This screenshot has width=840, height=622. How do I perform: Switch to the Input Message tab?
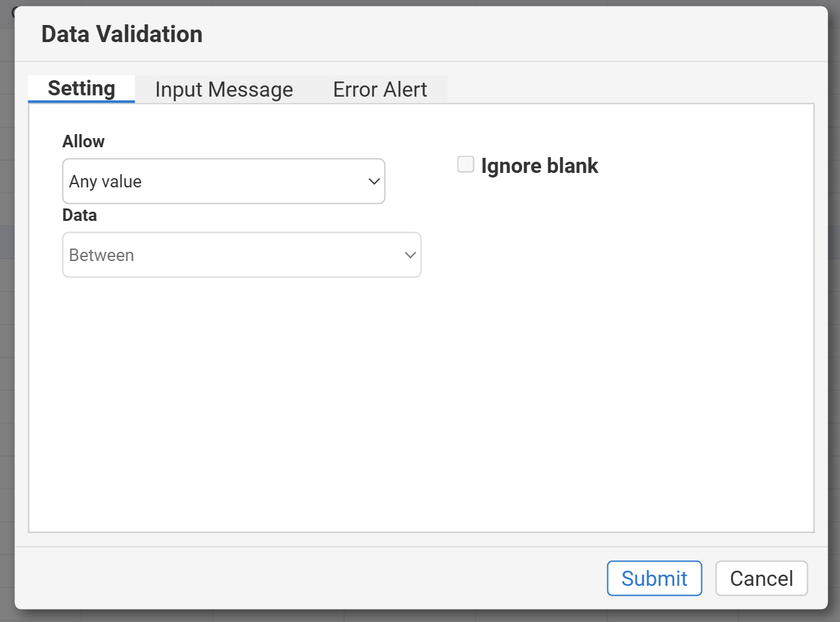223,89
